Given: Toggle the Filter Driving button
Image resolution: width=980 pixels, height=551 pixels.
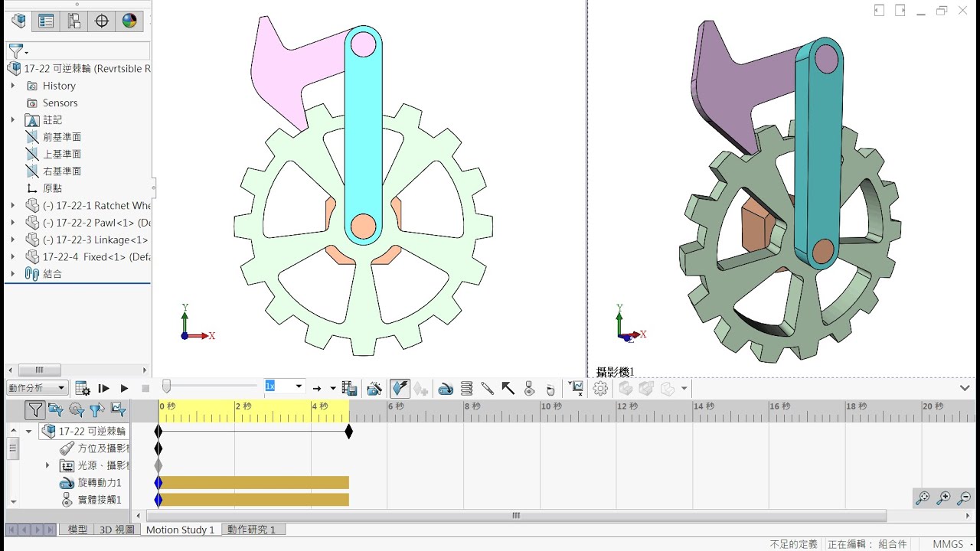Looking at the screenshot, I should click(x=76, y=409).
